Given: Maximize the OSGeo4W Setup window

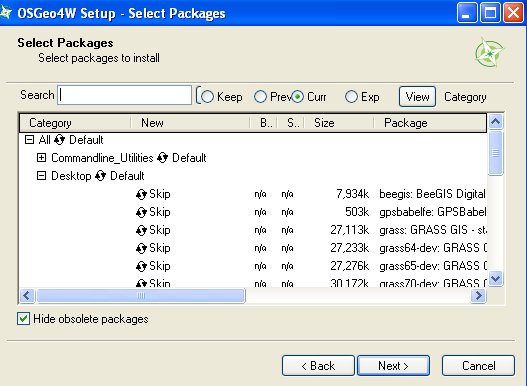Looking at the screenshot, I should 490,13.
